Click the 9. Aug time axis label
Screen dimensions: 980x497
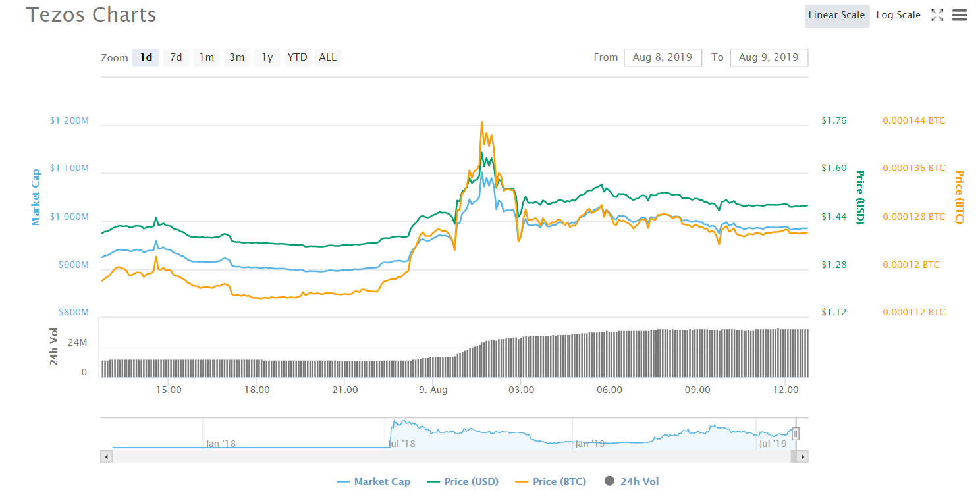click(x=433, y=390)
